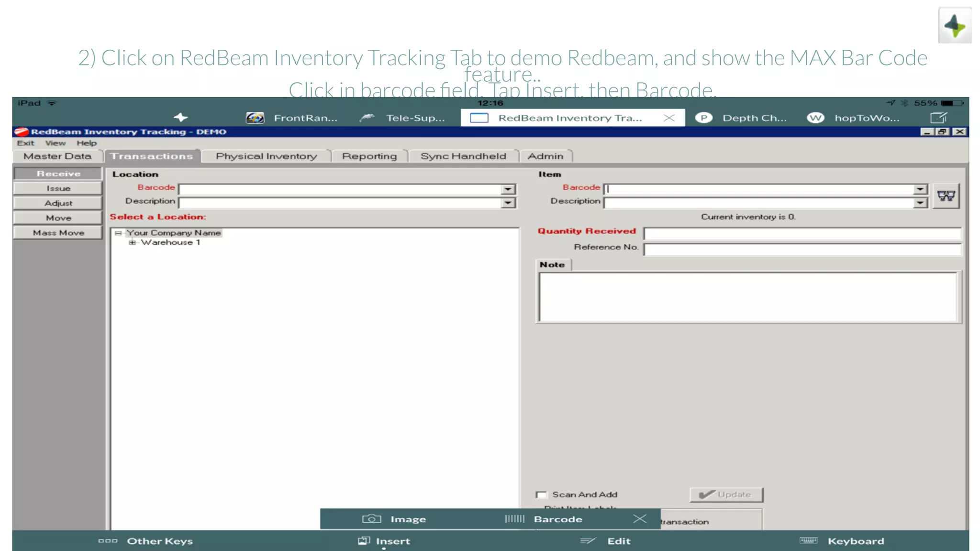Tap the camera Image option in Insert popup
This screenshot has width=980, height=551.
pos(394,519)
